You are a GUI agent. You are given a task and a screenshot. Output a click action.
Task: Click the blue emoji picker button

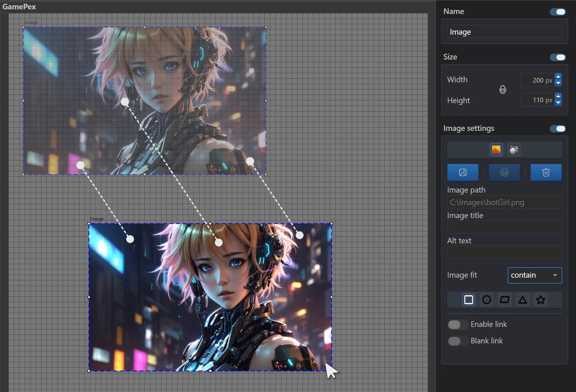(504, 172)
